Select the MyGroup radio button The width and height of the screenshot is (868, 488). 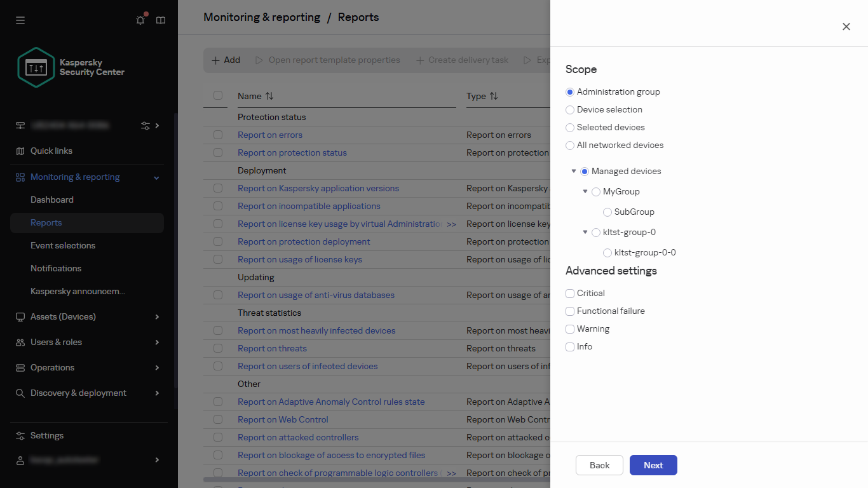pyautogui.click(x=595, y=191)
